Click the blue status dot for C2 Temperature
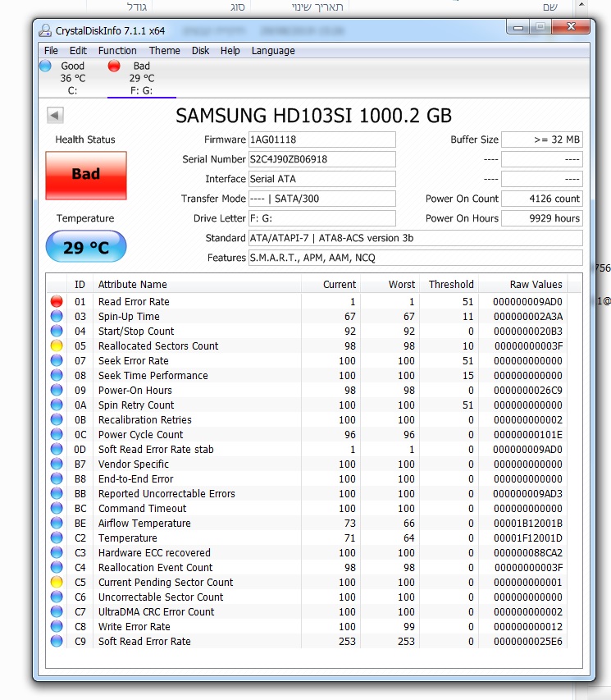The width and height of the screenshot is (611, 700). [57, 538]
